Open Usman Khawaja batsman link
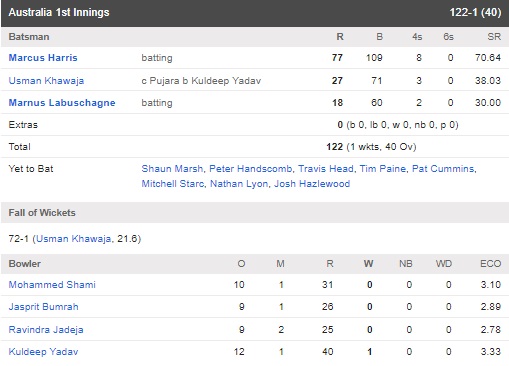Viewport: 509px width, 366px height. point(46,81)
